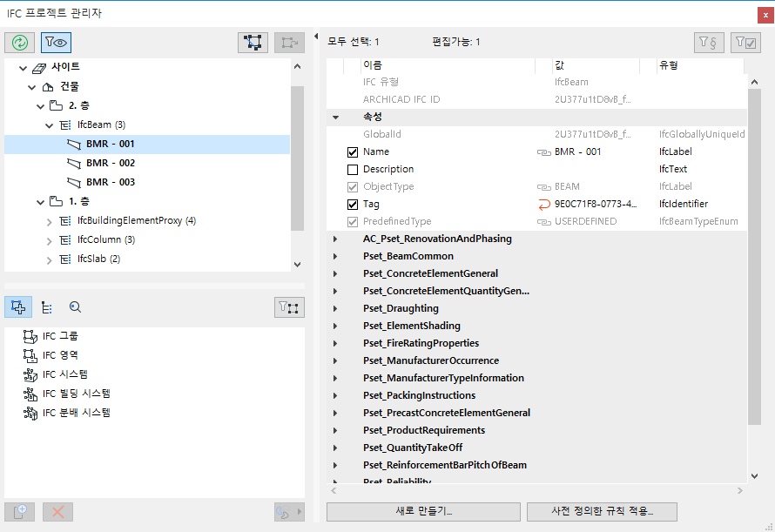
Task: Toggle the filter visibility eye button
Action: (x=57, y=43)
